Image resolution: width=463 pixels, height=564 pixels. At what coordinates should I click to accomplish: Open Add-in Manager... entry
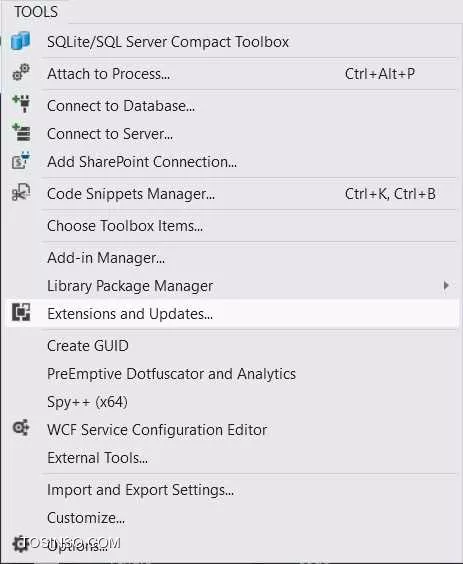pyautogui.click(x=106, y=258)
